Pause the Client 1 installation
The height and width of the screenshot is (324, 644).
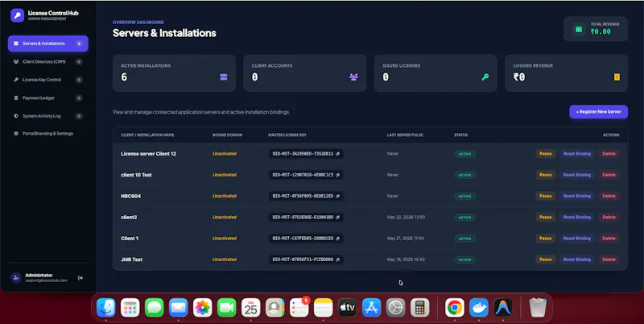pyautogui.click(x=546, y=239)
